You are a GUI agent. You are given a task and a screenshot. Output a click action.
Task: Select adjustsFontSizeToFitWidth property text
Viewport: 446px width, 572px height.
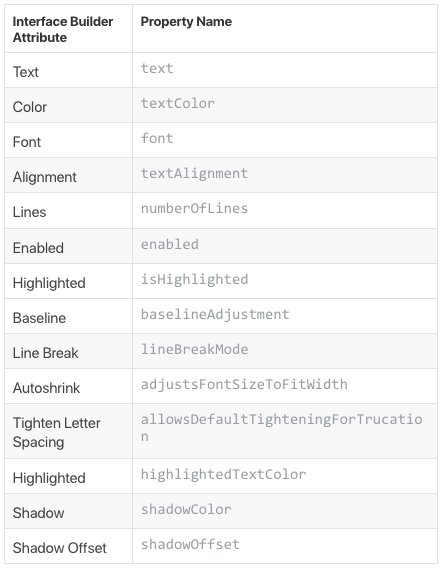pos(244,384)
